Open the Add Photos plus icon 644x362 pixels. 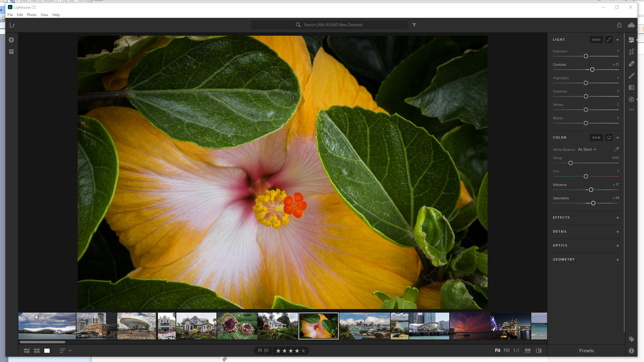(x=11, y=40)
